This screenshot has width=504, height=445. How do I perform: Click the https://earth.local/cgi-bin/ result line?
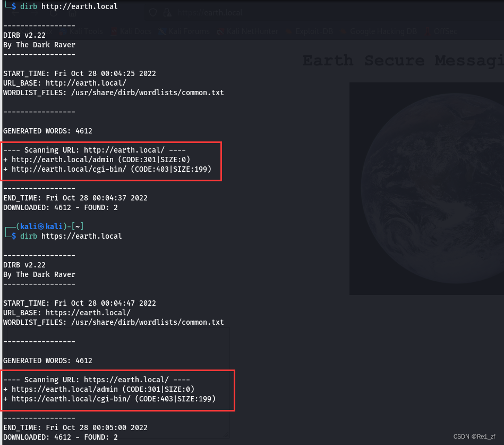tap(109, 399)
